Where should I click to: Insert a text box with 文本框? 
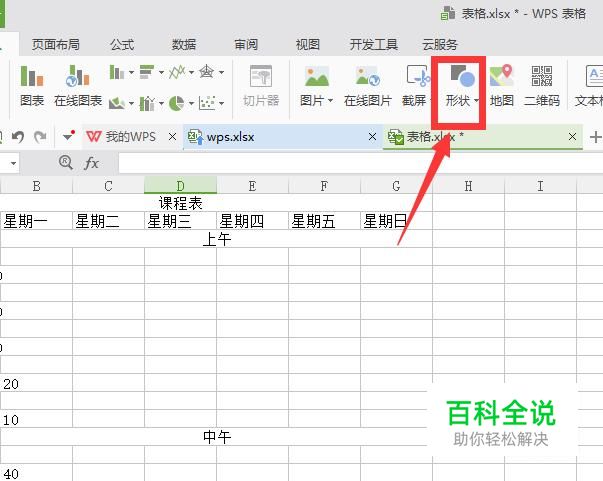point(589,86)
